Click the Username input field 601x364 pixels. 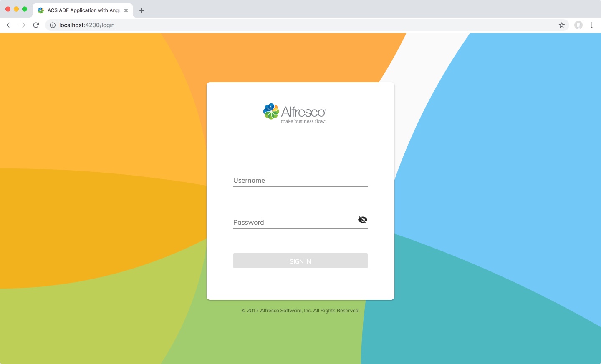pos(300,181)
